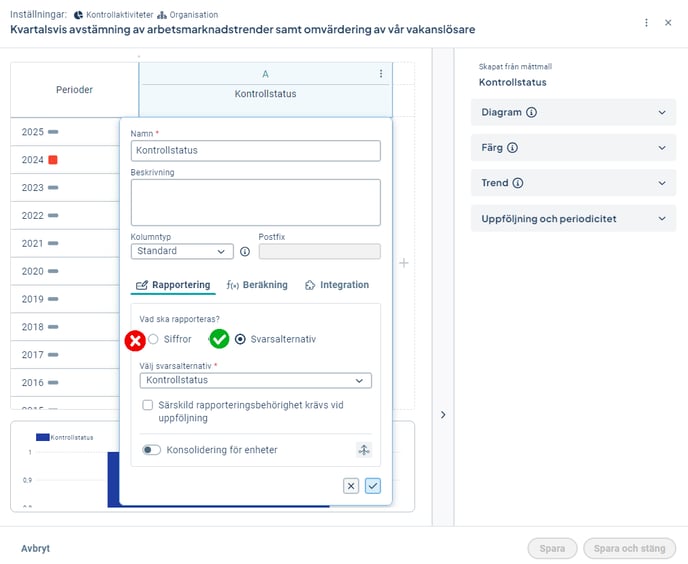Click the red 2024 status swatch
The width and height of the screenshot is (688, 564).
[x=54, y=160]
